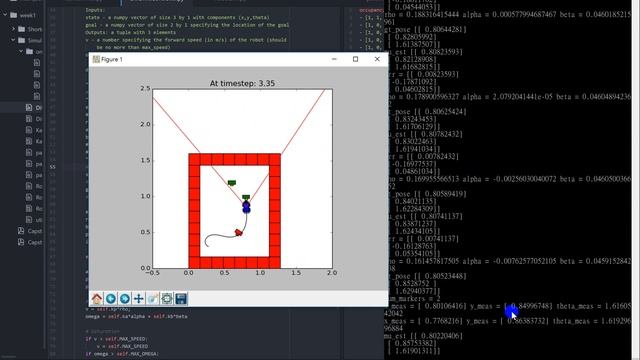Expand the 'Shor' folder in the file tree
The width and height of the screenshot is (640, 360).
[13, 29]
